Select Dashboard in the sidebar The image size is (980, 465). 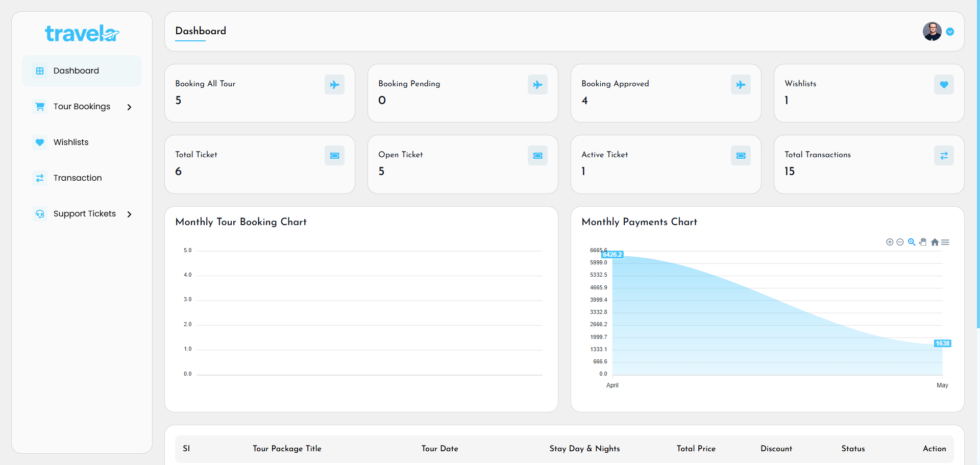click(x=76, y=70)
